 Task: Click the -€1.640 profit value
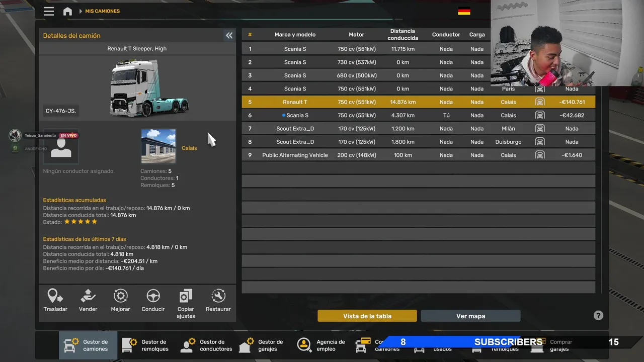pos(572,155)
